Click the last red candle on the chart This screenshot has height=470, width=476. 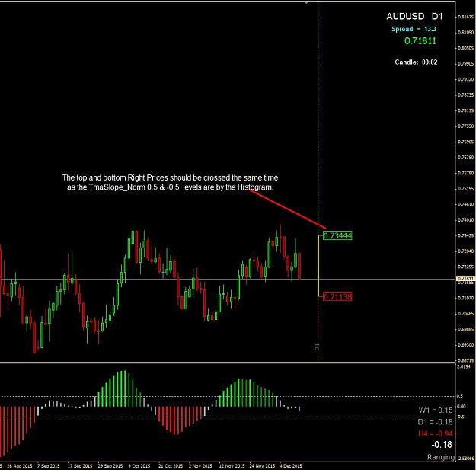pyautogui.click(x=299, y=266)
